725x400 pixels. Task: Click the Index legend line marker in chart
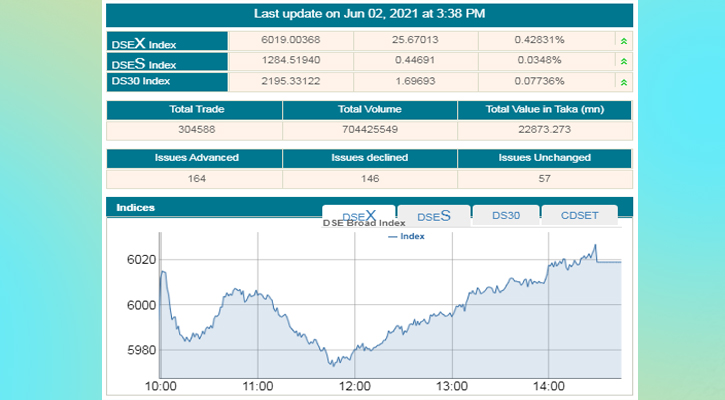click(x=391, y=237)
